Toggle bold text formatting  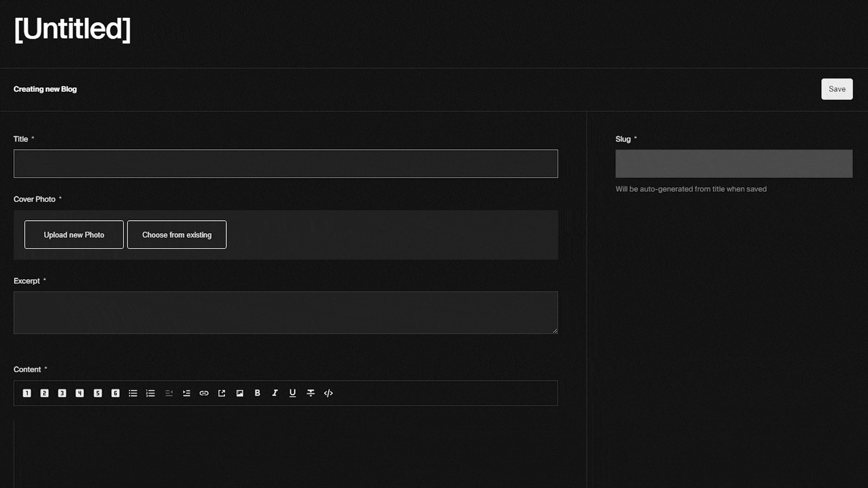click(257, 393)
